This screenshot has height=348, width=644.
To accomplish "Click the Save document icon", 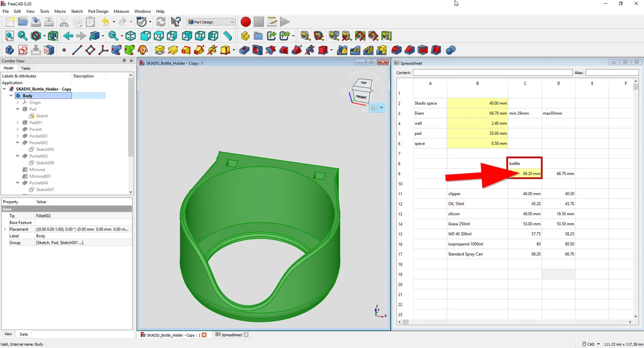I will point(36,22).
